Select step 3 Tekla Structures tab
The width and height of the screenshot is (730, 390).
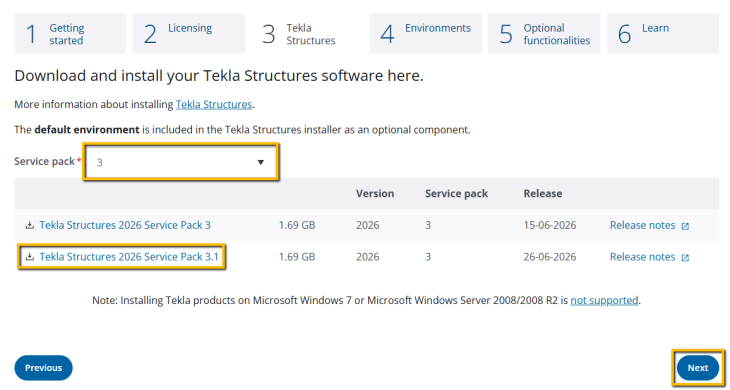[307, 34]
